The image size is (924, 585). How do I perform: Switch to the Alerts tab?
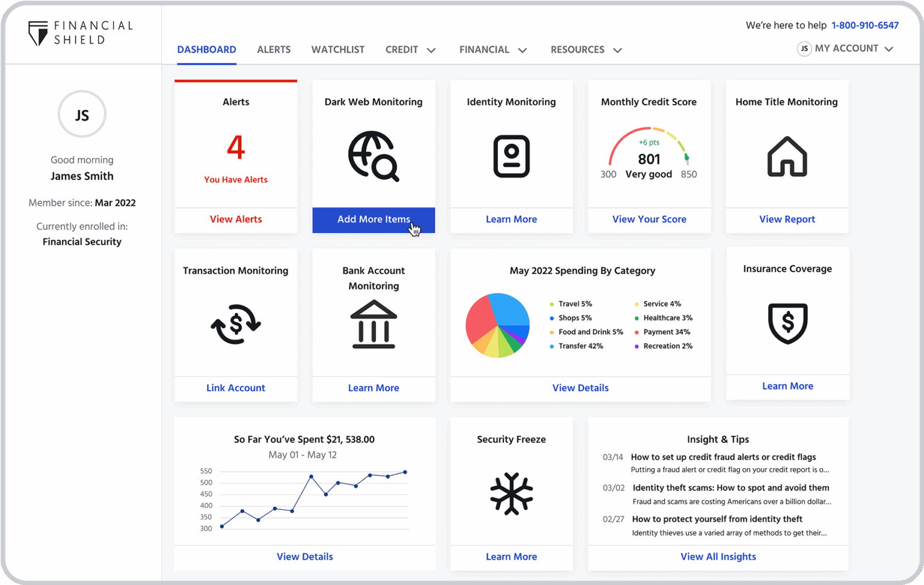pos(274,49)
